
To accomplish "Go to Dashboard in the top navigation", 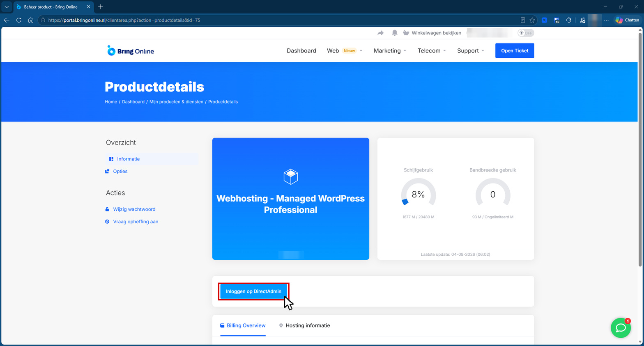I will click(x=301, y=50).
